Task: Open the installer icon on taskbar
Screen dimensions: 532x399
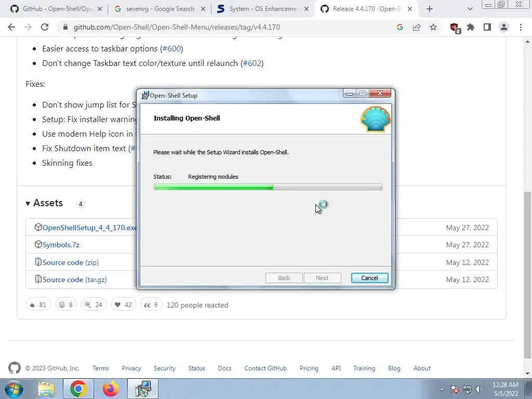Action: (143, 389)
